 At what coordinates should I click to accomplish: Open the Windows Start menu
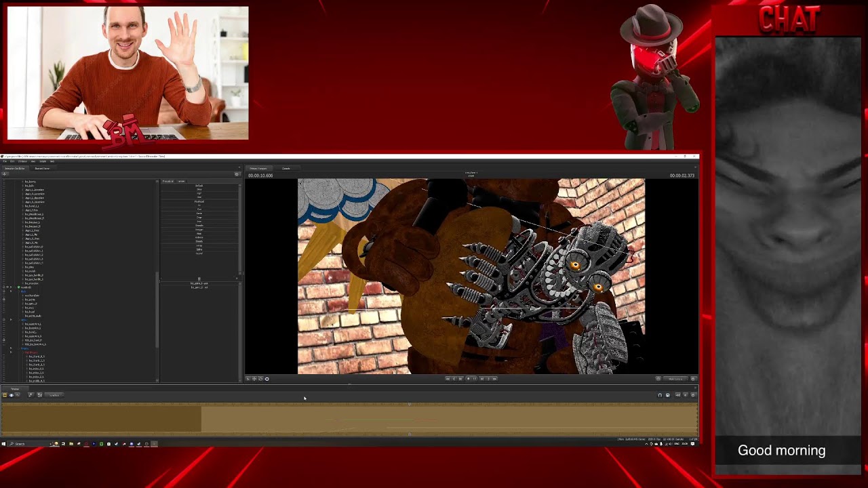coord(3,444)
